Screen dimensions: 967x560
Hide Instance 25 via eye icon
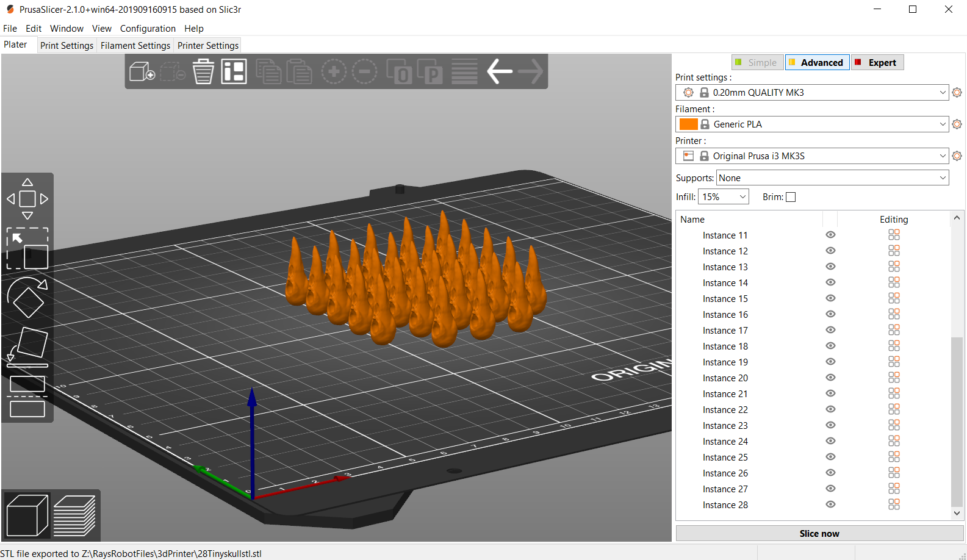coord(830,457)
